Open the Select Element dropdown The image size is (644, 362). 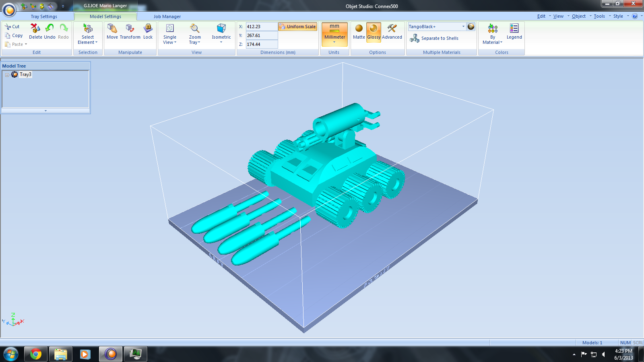click(88, 34)
